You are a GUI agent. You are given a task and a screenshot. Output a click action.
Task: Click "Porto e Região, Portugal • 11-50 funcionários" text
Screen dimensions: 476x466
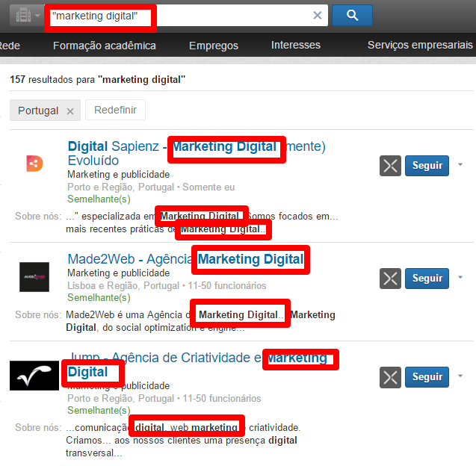[x=164, y=398]
